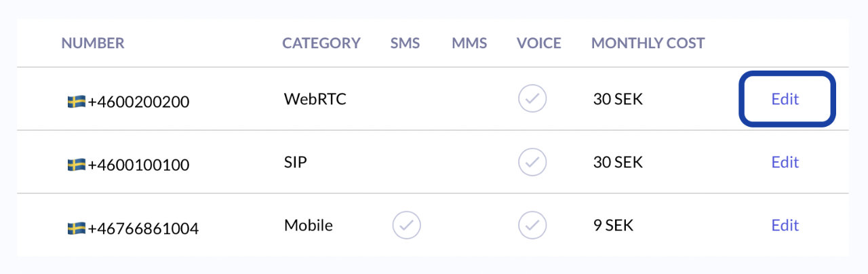This screenshot has width=868, height=274.
Task: Select phone number +4600200200
Action: point(138,102)
